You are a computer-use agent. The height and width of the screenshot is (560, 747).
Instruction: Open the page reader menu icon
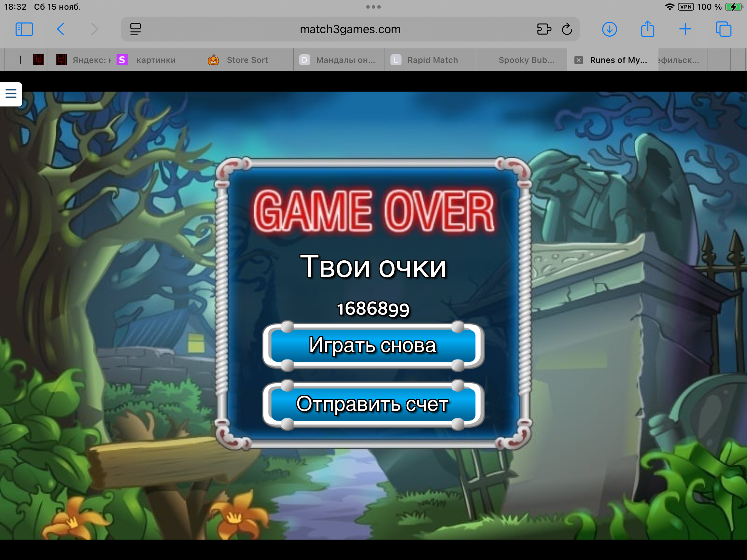tap(135, 29)
